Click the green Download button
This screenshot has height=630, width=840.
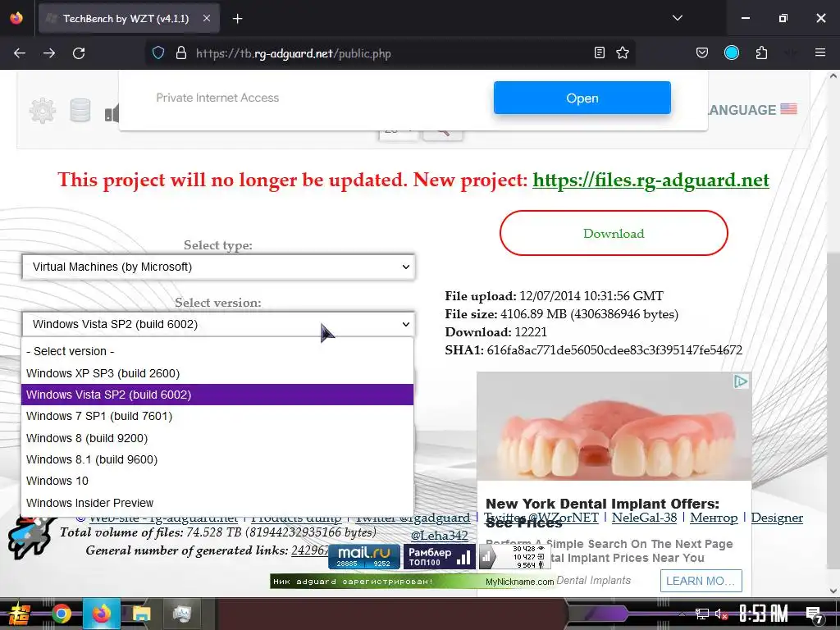pos(614,233)
